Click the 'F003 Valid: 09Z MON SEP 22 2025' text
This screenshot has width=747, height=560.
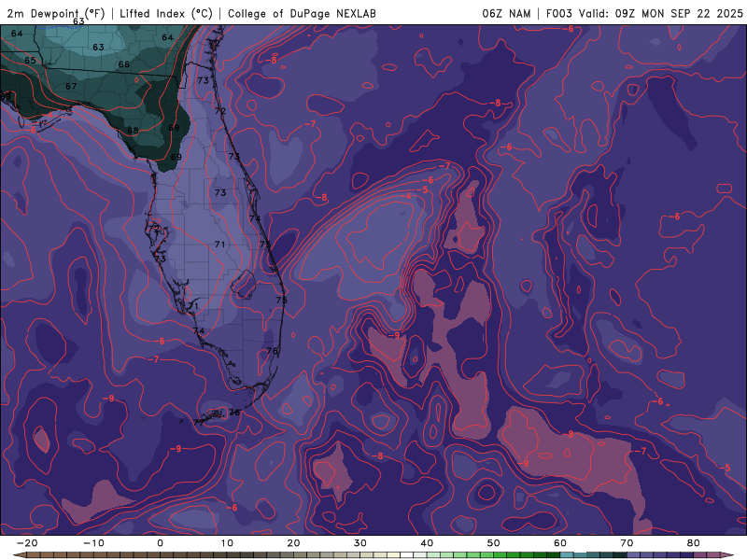pos(644,14)
